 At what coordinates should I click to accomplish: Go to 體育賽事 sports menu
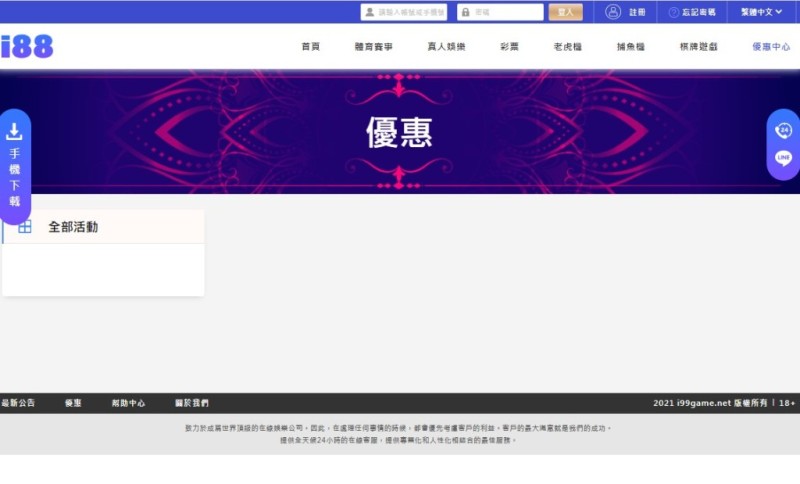[373, 47]
